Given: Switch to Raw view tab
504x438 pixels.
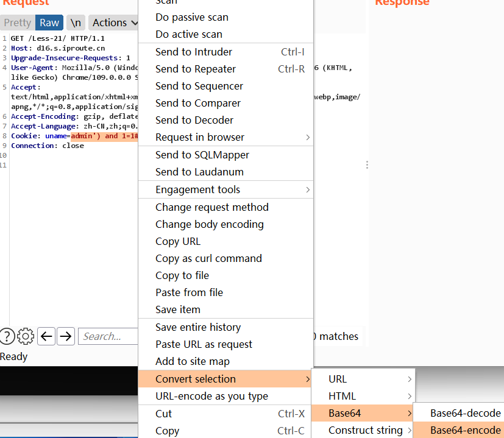Looking at the screenshot, I should [x=49, y=23].
